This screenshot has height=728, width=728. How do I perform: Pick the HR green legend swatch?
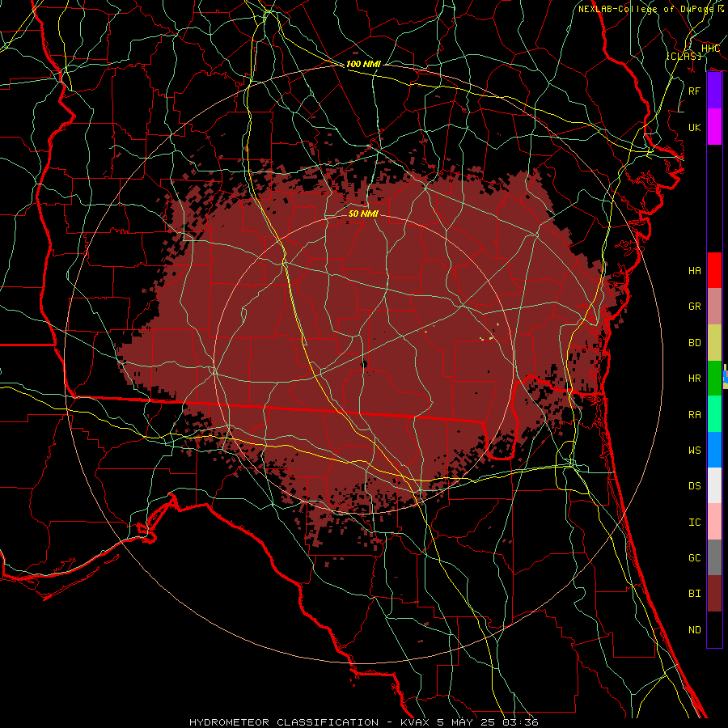[x=714, y=378]
